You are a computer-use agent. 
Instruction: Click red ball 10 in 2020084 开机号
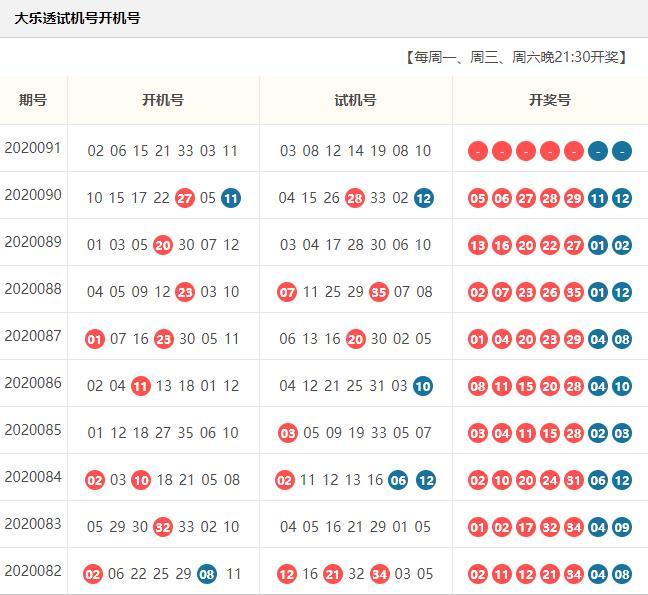click(141, 481)
